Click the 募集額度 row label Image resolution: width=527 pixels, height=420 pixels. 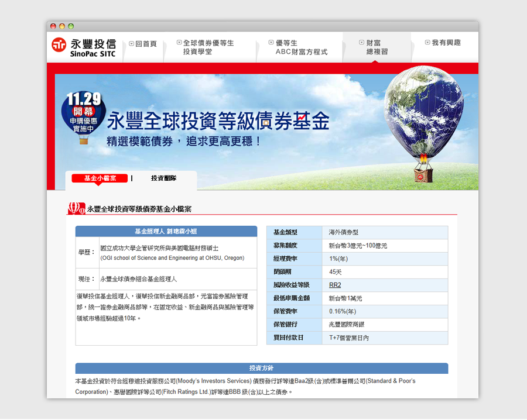tap(285, 246)
